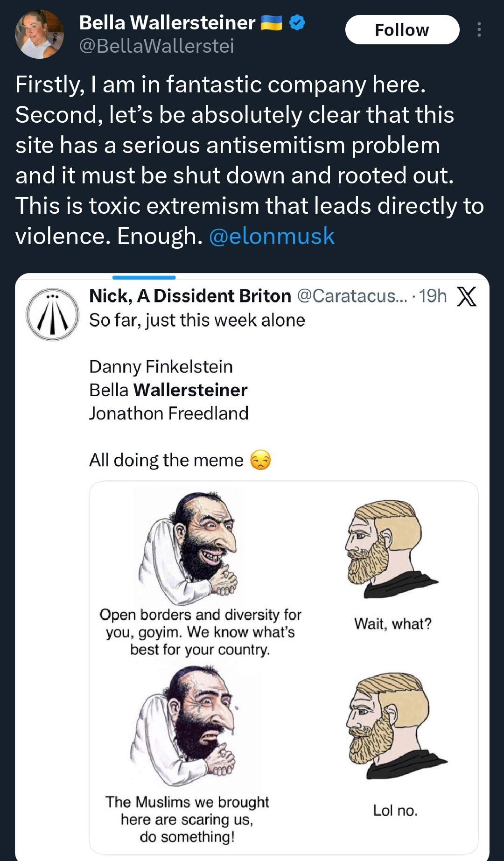Screen dimensions: 504x861
Task: Open the "Nick, A Dissident Briton" profile name
Action: (190, 296)
